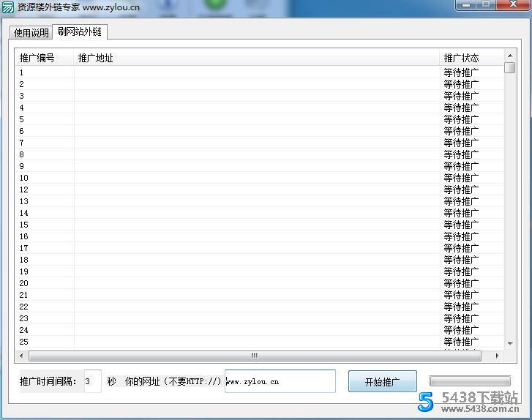Select row number 18

(x=260, y=260)
